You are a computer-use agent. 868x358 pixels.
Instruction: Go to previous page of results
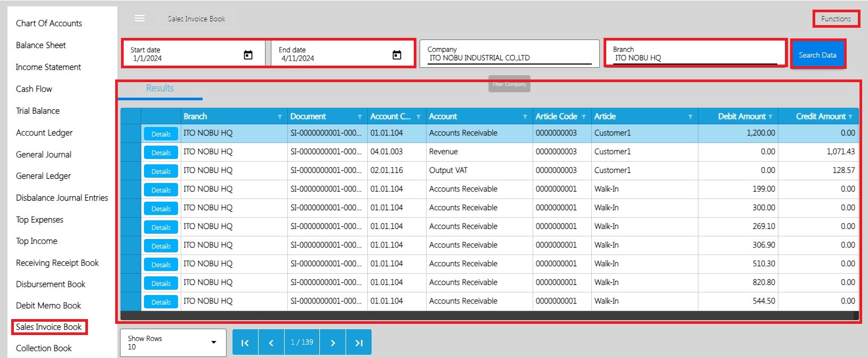271,343
